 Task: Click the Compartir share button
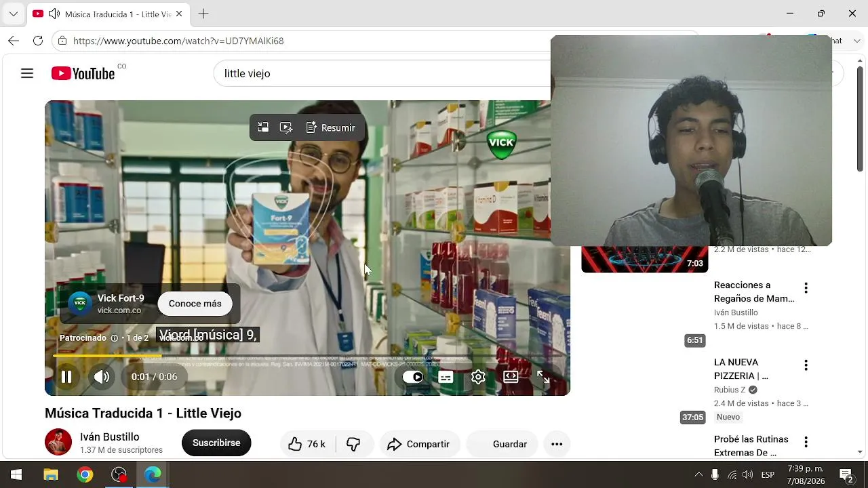coord(419,444)
